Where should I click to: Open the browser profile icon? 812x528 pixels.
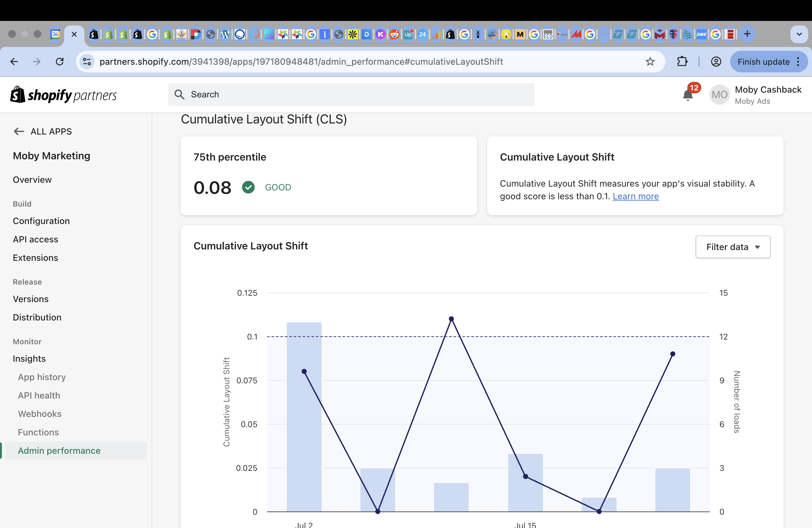click(716, 62)
